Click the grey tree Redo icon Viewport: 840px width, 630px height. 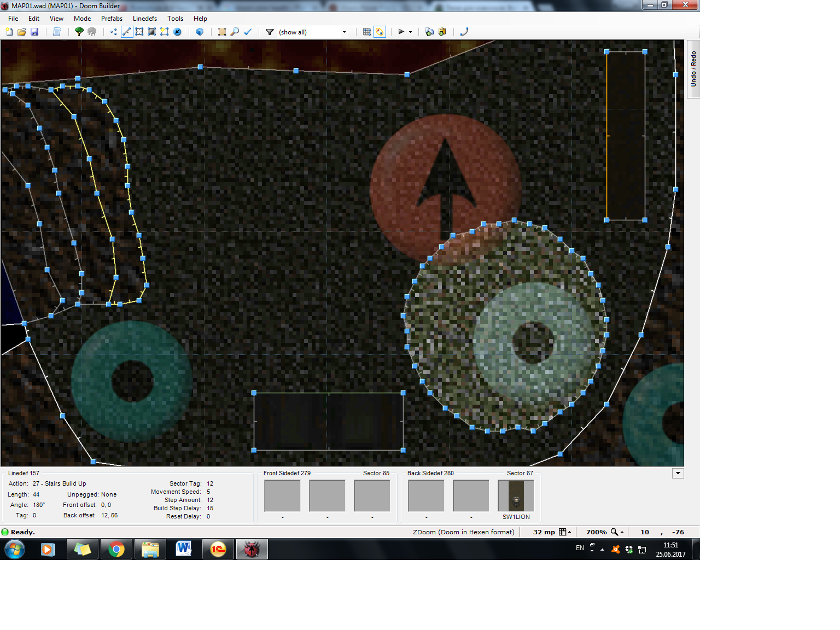(x=92, y=32)
